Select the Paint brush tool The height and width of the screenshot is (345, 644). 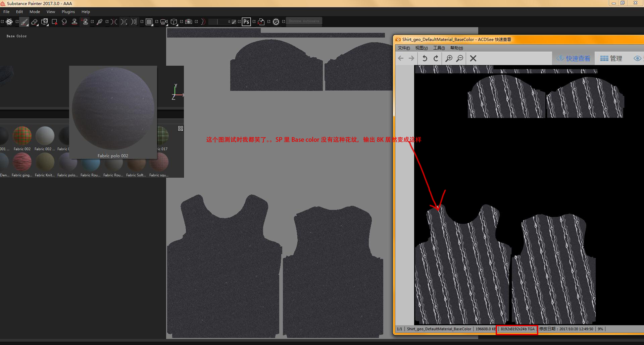pos(24,22)
